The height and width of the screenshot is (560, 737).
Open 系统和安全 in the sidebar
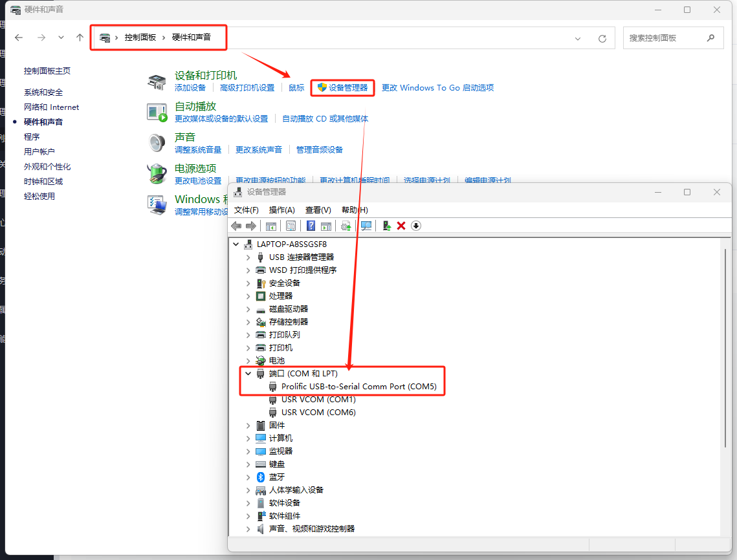[x=43, y=92]
